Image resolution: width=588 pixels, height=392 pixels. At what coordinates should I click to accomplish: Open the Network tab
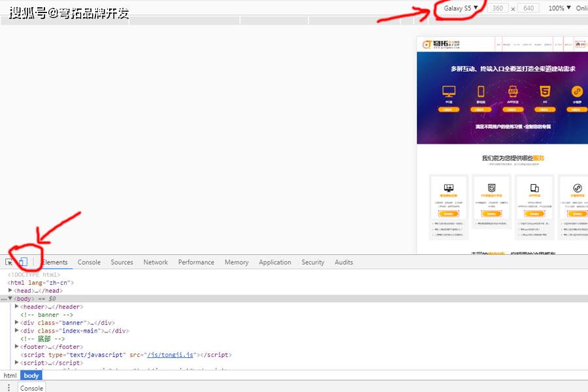click(155, 262)
